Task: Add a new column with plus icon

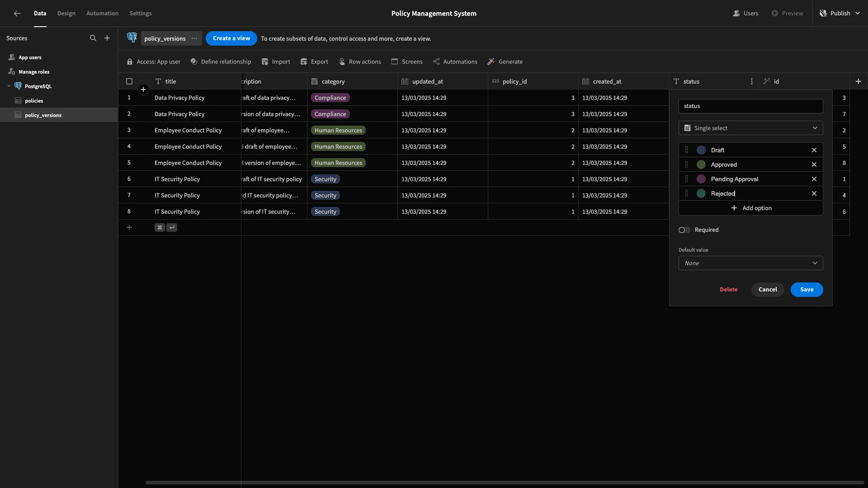Action: (x=859, y=81)
